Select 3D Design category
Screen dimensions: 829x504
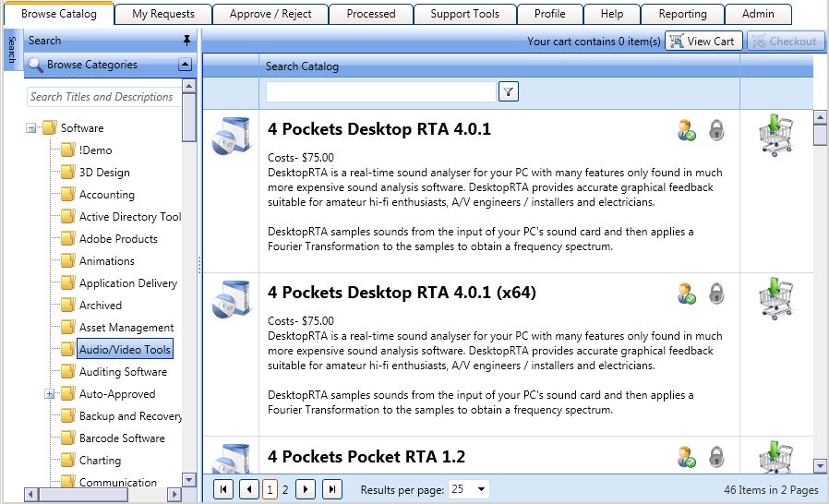coord(104,173)
